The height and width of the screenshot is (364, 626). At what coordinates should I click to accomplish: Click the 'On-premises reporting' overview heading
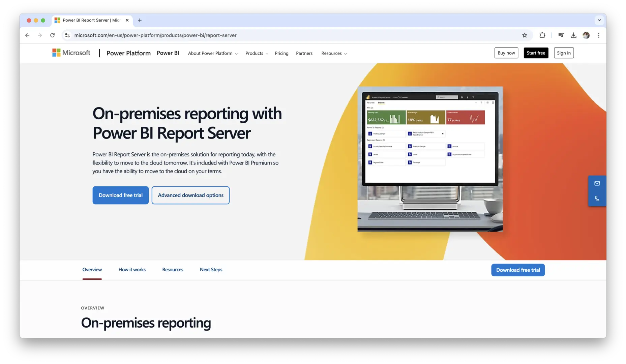coord(146,323)
